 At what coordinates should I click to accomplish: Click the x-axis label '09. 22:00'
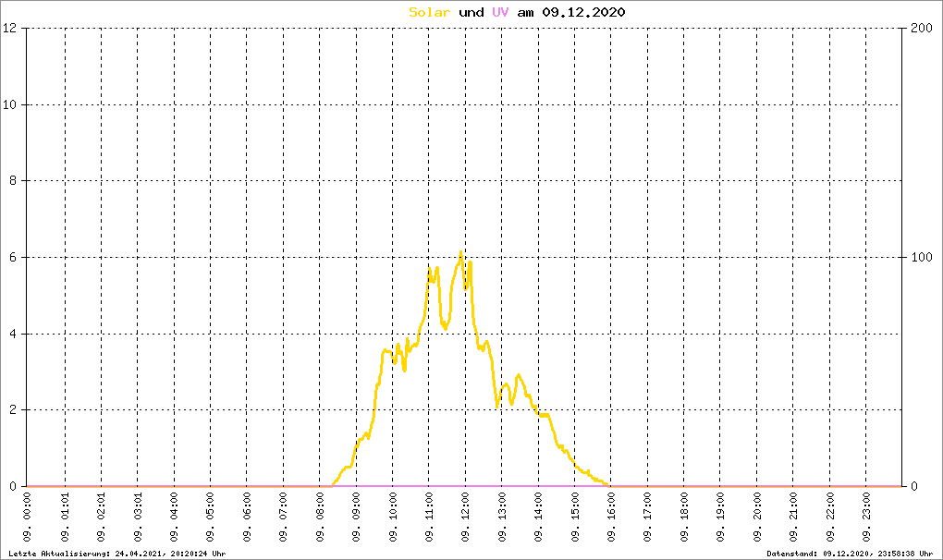(x=830, y=517)
